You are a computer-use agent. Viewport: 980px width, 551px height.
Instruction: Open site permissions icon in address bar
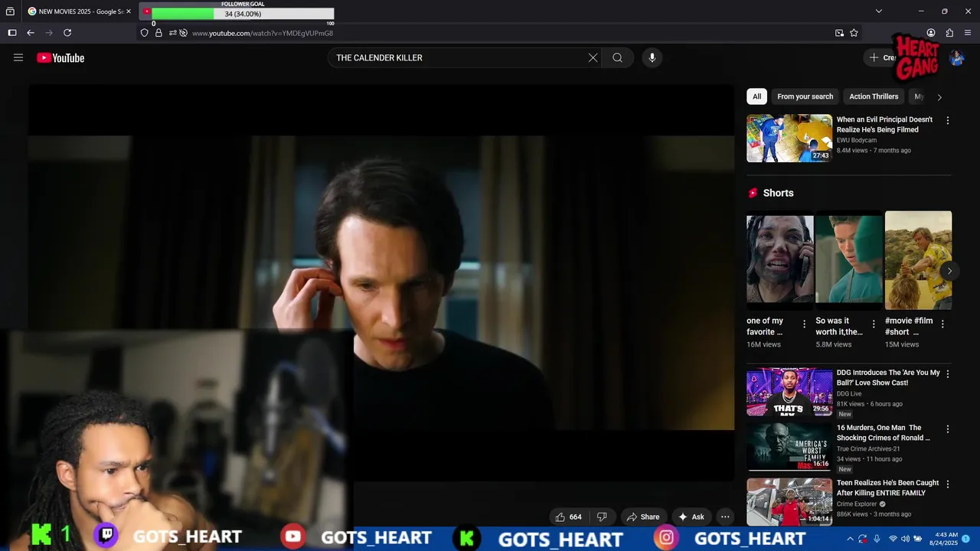tap(173, 33)
